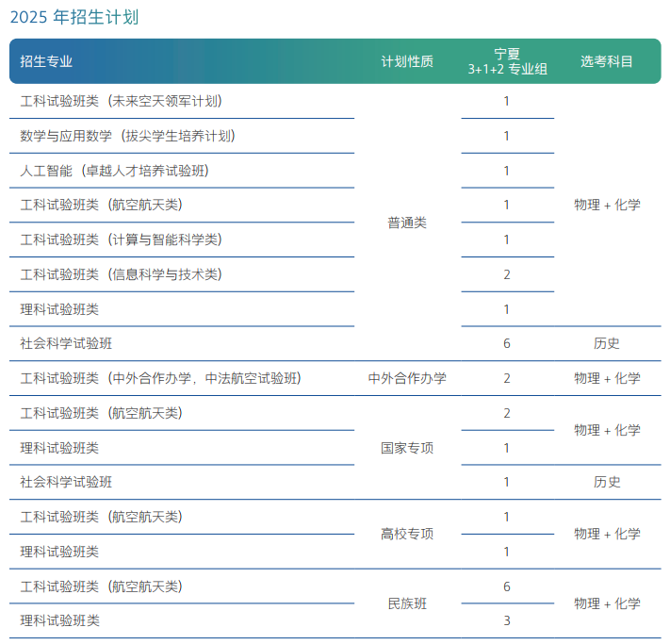Click the 民族班 plan type cell

(407, 603)
